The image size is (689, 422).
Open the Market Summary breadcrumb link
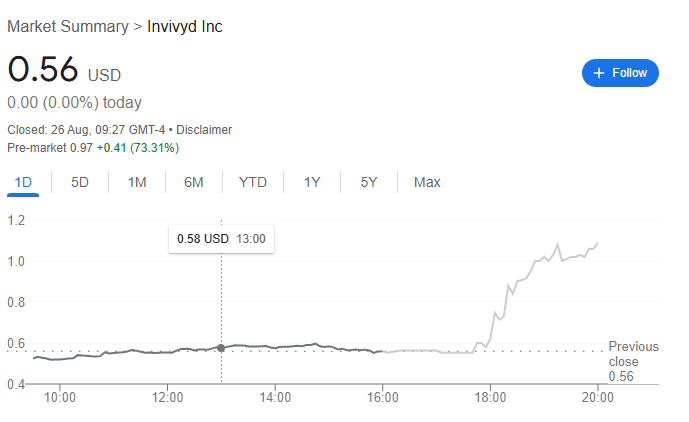(x=67, y=26)
